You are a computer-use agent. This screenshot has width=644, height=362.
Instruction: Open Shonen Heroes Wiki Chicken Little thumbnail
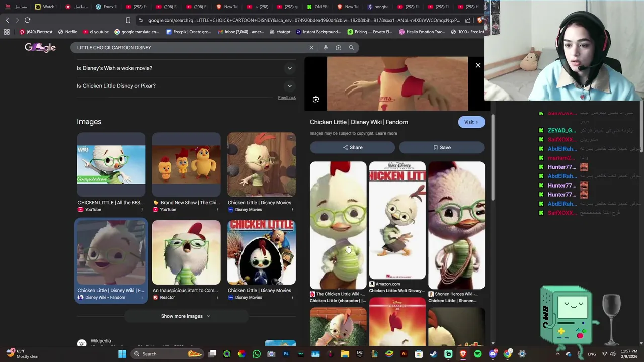[456, 225]
